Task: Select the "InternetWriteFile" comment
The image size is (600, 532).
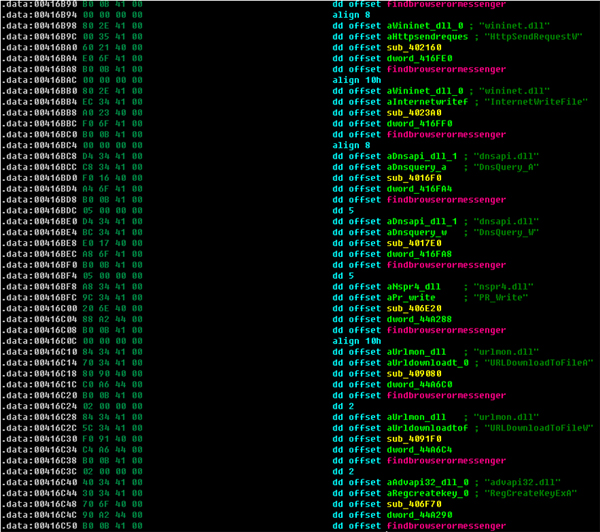Action: [x=536, y=102]
